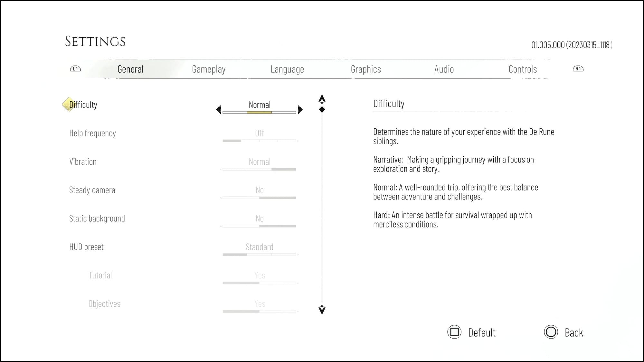Click HUD preset dropdown to change value
The image size is (644, 362).
[259, 246]
